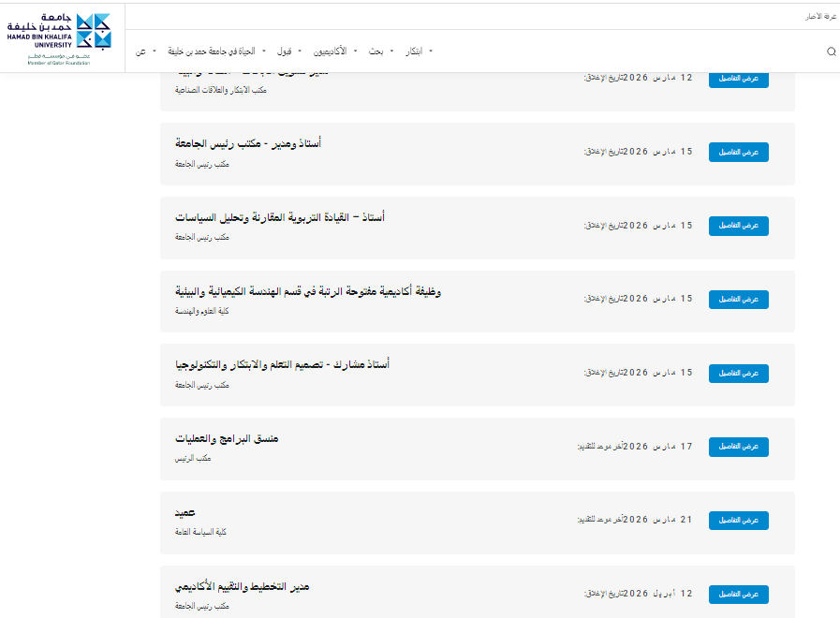The image size is (840, 618).
Task: Open الحياة في جامعة حمد بن خليفة menu
Action: 212,51
